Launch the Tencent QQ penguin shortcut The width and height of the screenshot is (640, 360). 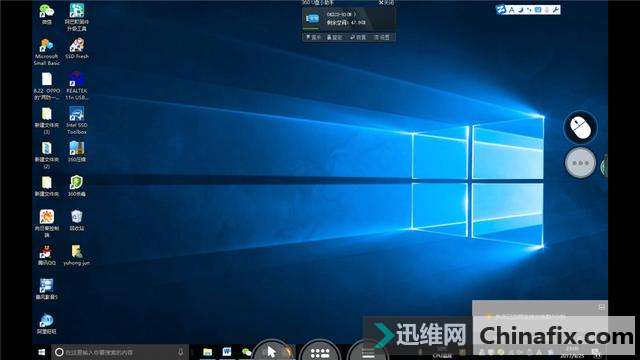pyautogui.click(x=47, y=255)
